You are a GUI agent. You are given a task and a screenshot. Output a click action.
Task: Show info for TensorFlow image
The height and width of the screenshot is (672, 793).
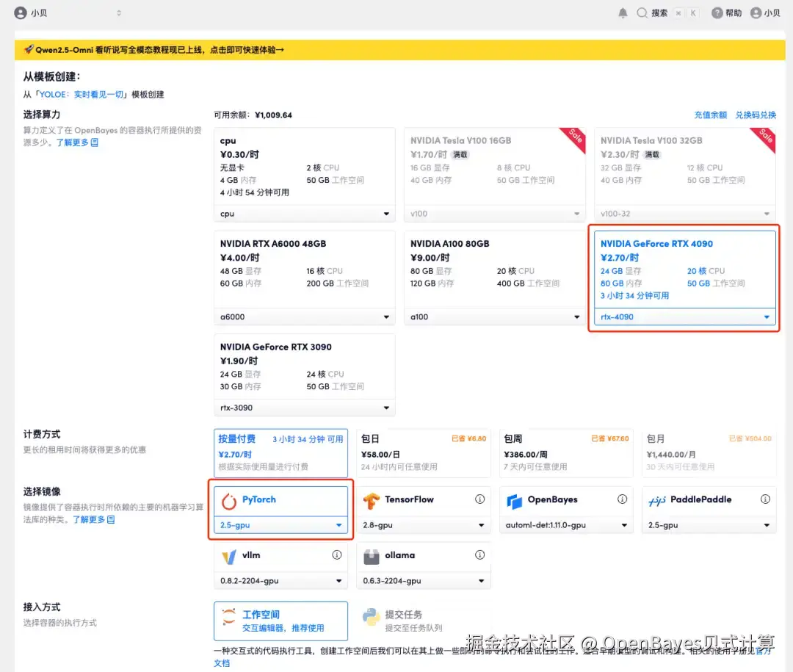pyautogui.click(x=479, y=499)
